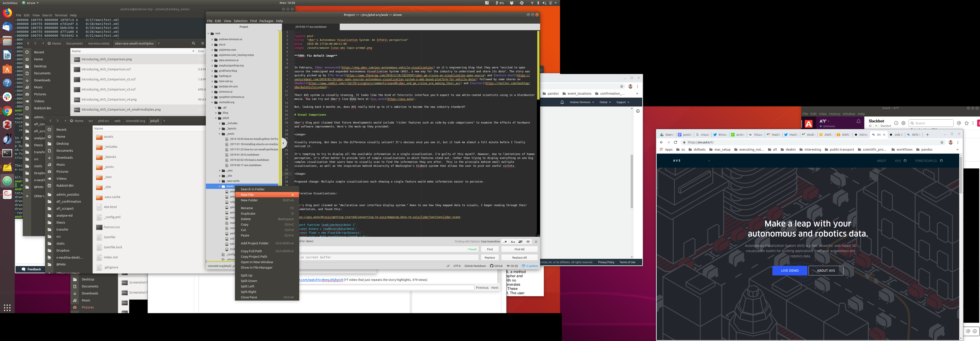The width and height of the screenshot is (980, 341).
Task: Click the Slack notifications bell icon
Action: pos(858,121)
